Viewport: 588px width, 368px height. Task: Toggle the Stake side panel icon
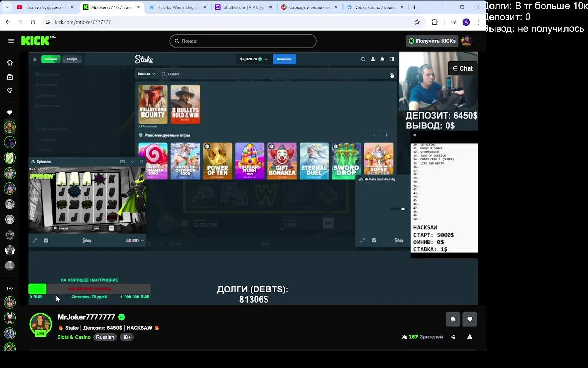click(392, 59)
